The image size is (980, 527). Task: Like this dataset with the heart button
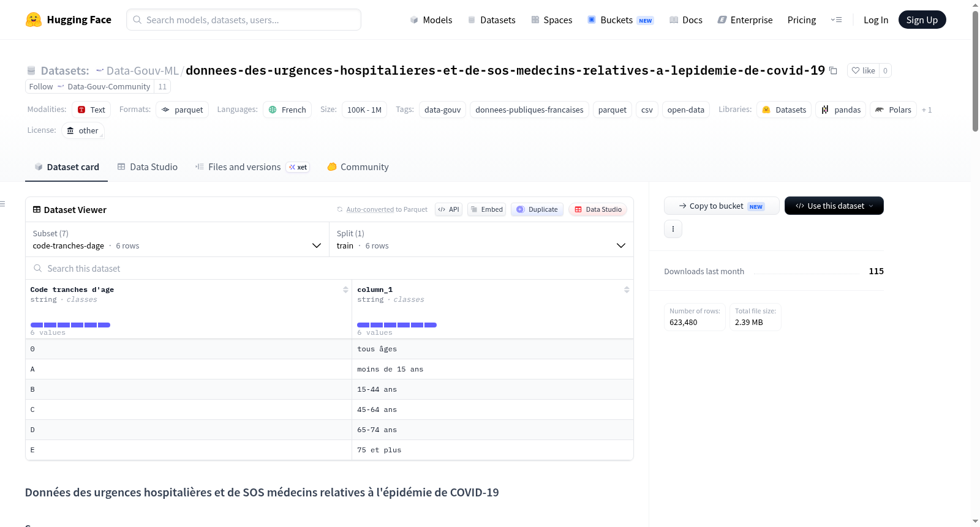863,70
